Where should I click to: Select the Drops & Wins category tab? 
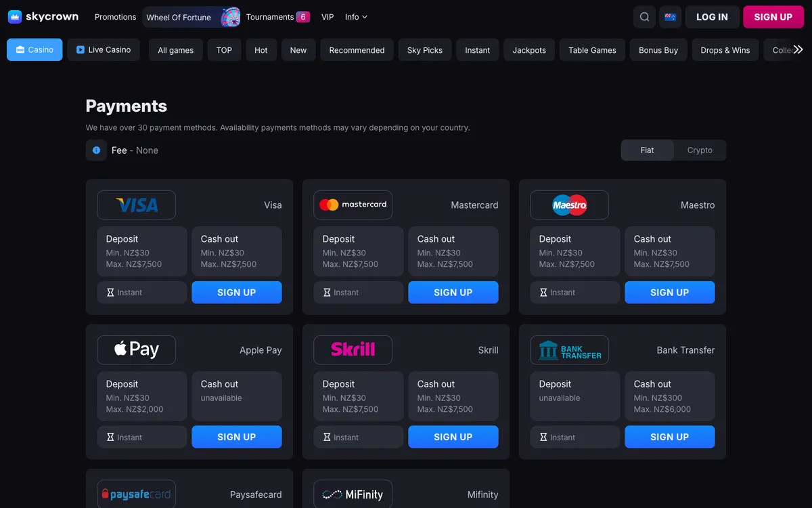(x=725, y=50)
